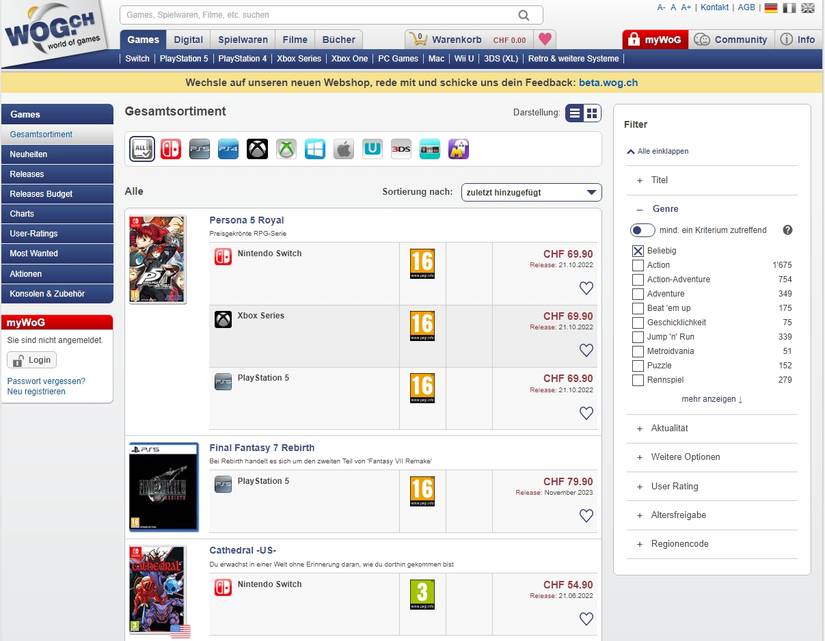
Task: Expand the Altersfreigabe filter section
Action: coord(679,515)
